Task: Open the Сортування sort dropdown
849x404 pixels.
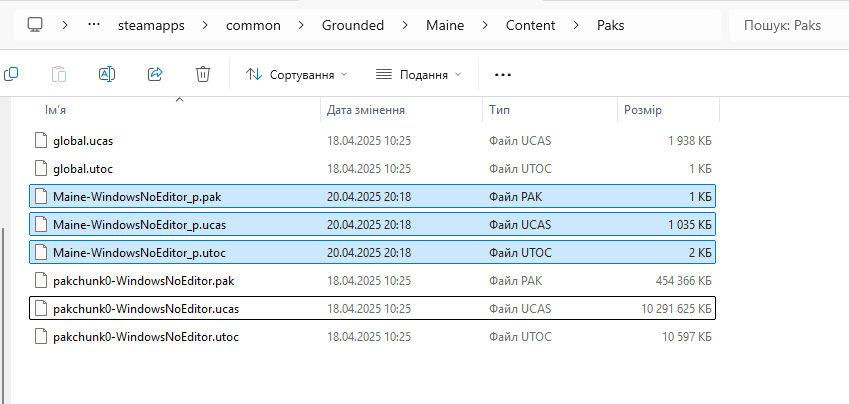Action: (x=297, y=74)
